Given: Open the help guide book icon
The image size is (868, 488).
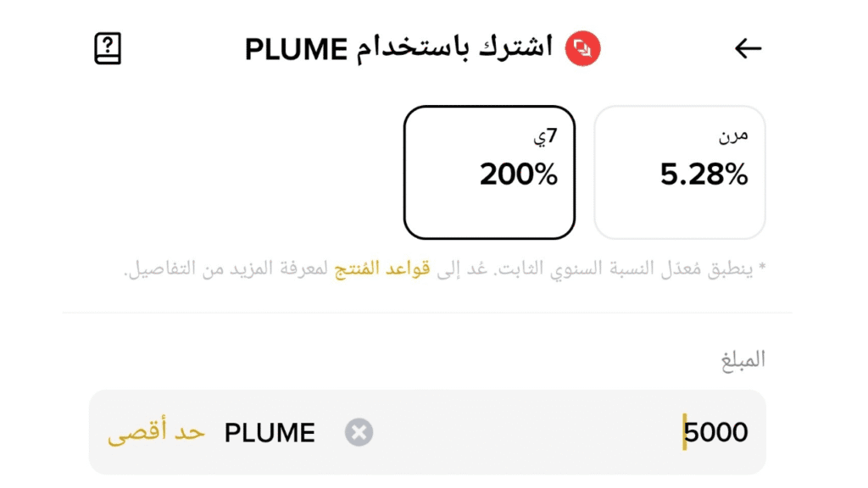Looking at the screenshot, I should [108, 48].
